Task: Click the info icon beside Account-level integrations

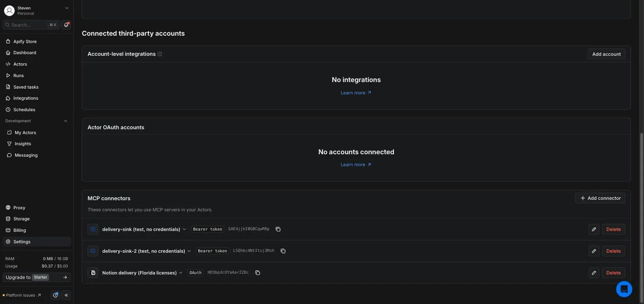Action: (x=160, y=54)
